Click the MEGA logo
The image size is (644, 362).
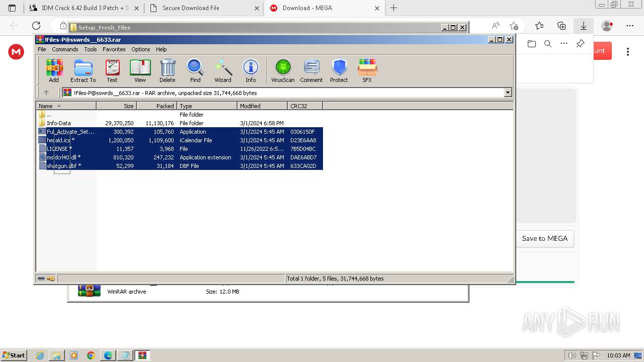click(x=16, y=52)
